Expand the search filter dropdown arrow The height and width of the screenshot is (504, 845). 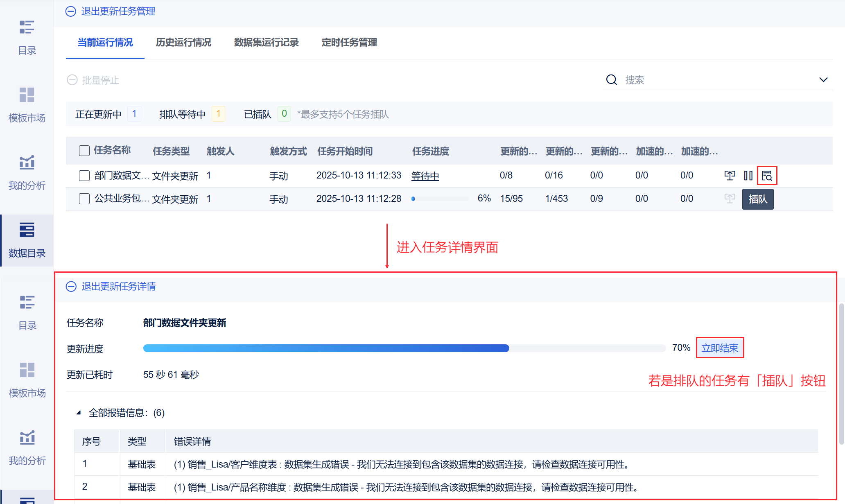point(823,80)
